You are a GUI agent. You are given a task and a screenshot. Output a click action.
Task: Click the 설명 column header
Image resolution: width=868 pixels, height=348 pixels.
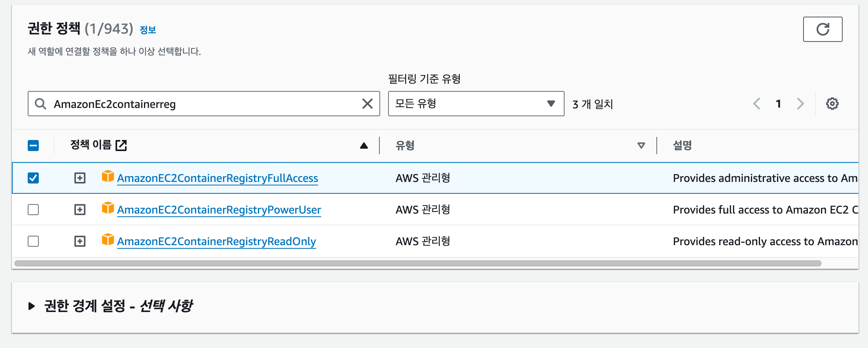point(682,146)
